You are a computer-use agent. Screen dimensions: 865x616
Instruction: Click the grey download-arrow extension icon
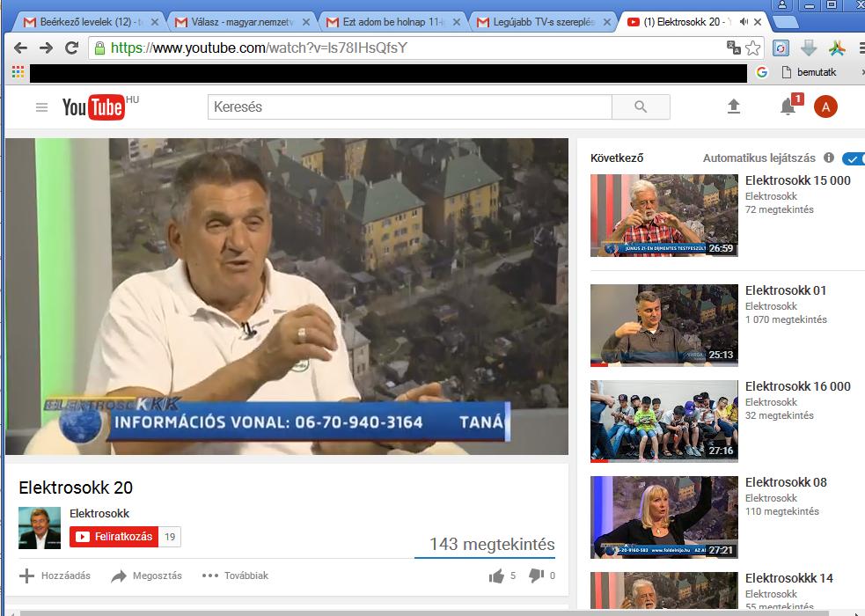point(808,48)
